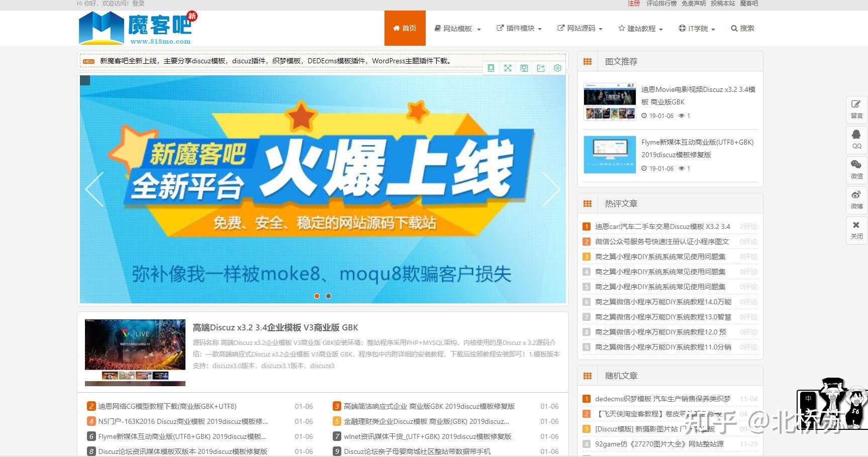
Task: Open the gear settings icon above the banner
Action: pos(557,68)
